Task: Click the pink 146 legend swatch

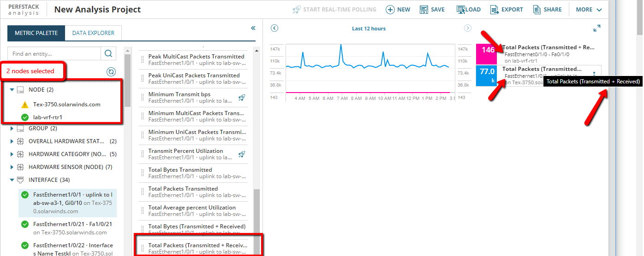Action: click(487, 54)
